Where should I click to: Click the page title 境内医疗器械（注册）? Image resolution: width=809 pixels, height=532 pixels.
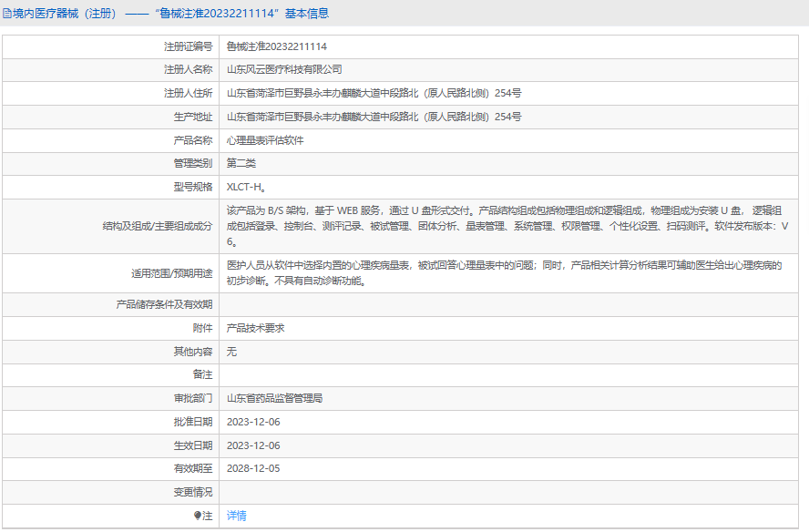tap(65, 14)
